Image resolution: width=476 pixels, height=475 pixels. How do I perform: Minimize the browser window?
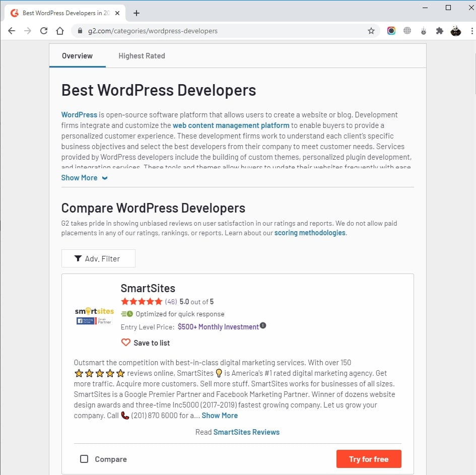pos(425,8)
